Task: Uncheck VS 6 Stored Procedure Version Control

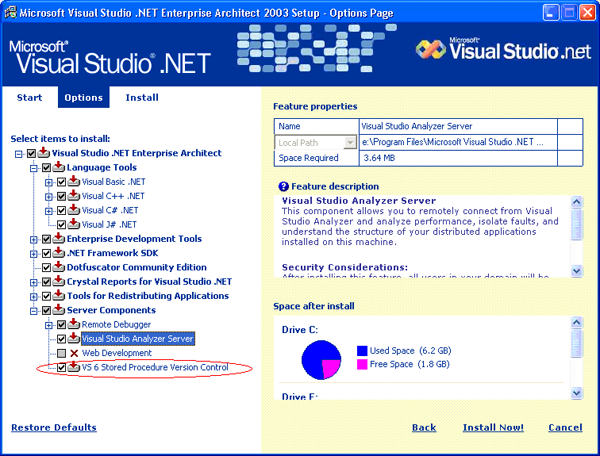Action: 62,367
